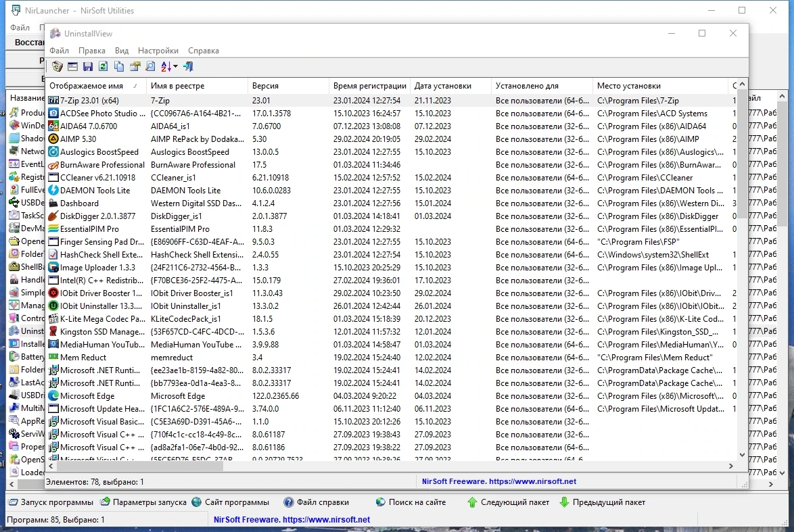Screen dimensions: 794x532
Task: Click the up arrow of UninstallView's vertical scrollbar
Action: 742,84
